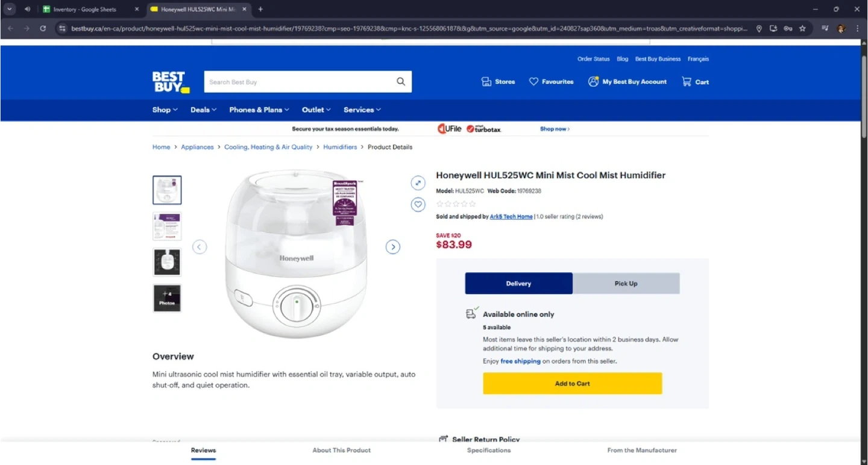Screen dimensions: 868x465
Task: Open the Inventory Google Sheets tab
Action: [84, 10]
